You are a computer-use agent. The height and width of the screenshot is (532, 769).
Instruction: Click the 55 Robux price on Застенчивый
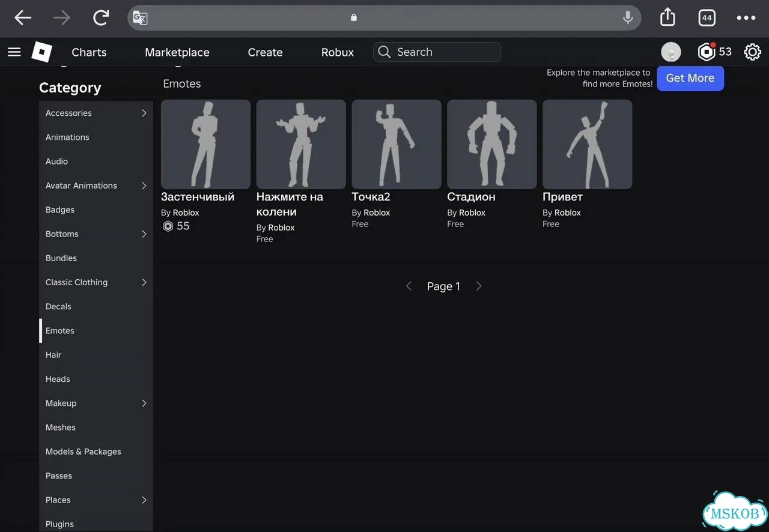(x=176, y=226)
